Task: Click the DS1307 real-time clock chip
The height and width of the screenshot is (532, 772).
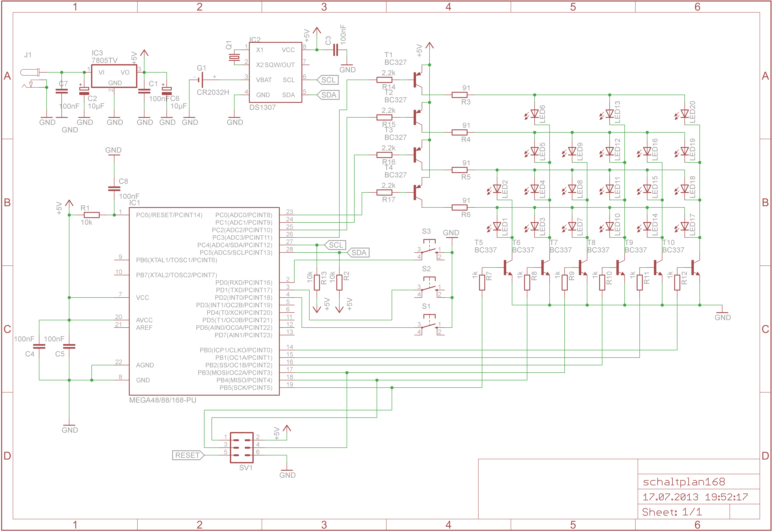Action: [x=276, y=72]
